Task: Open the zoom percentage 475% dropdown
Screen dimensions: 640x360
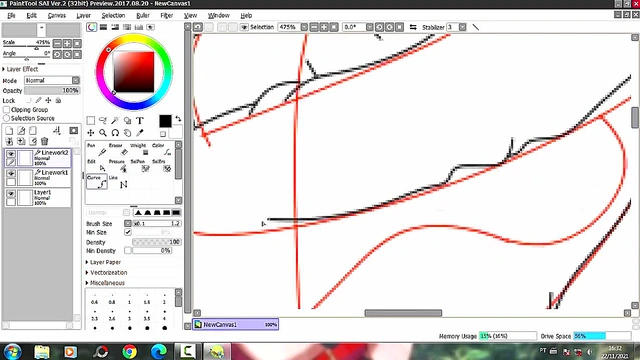Action: [x=304, y=27]
